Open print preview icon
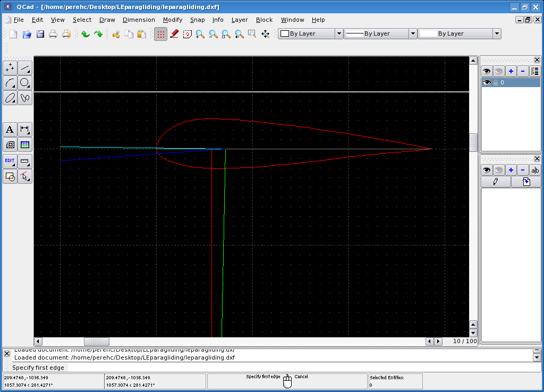Image resolution: width=544 pixels, height=392 pixels. (66, 33)
